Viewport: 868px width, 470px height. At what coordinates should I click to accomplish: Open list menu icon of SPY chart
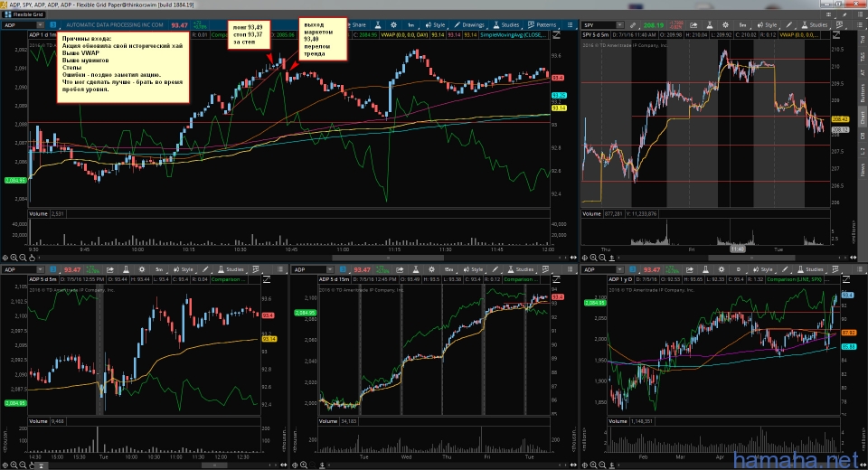860,25
